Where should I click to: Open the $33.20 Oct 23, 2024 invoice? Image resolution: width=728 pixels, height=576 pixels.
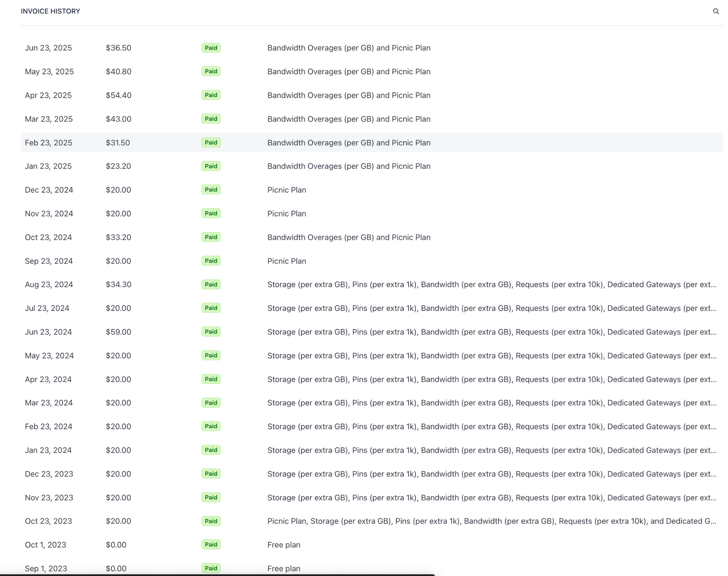[x=118, y=237]
